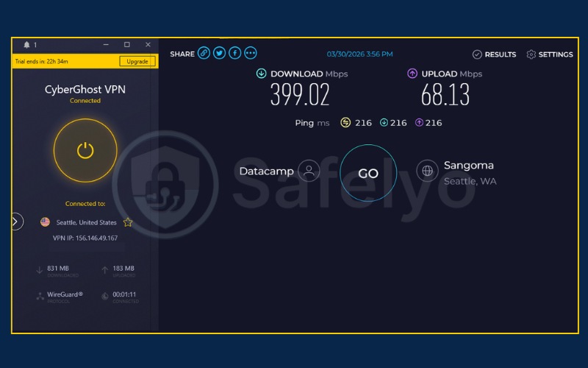
Task: Click the VPN IP 156.146.49.167 text
Action: pos(85,238)
